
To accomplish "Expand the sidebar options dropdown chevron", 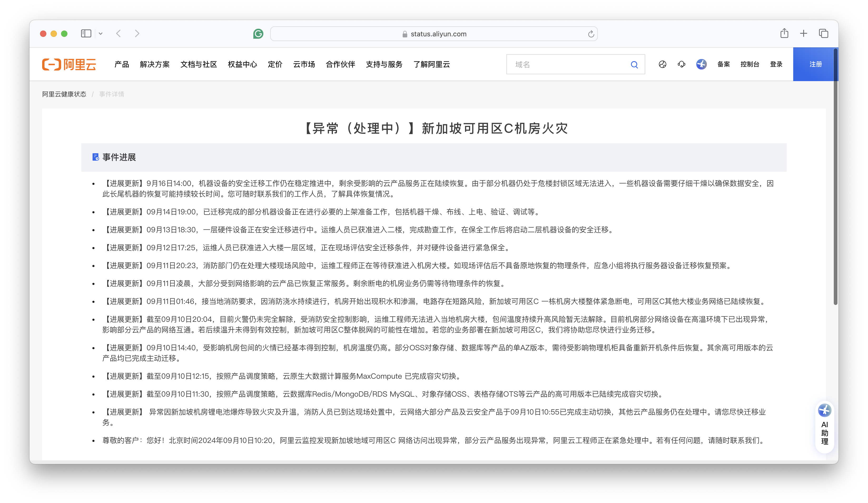I will tap(101, 34).
